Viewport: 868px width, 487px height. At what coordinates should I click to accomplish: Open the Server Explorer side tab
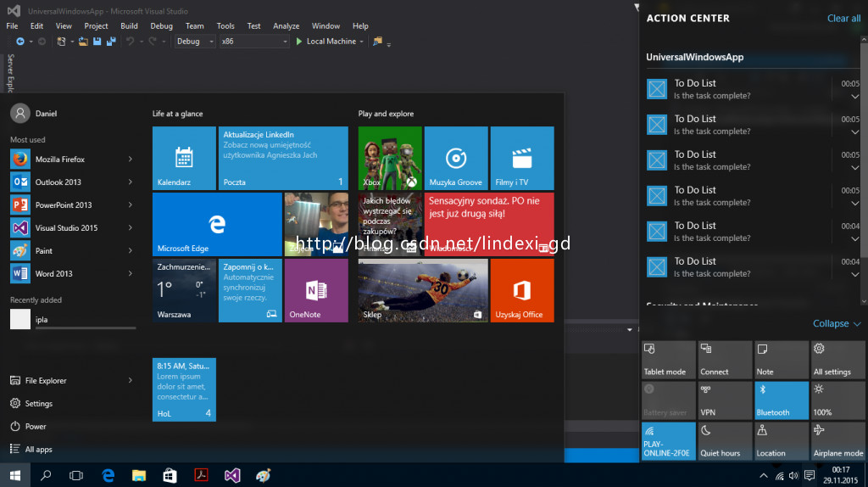click(x=10, y=73)
